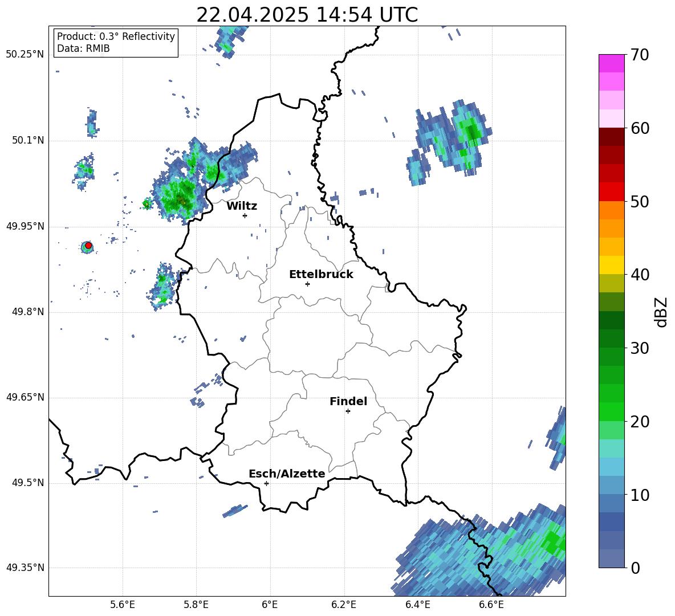Click the 49.8°N latitude label
Image resolution: width=675 pixels, height=616 pixels.
pos(27,312)
